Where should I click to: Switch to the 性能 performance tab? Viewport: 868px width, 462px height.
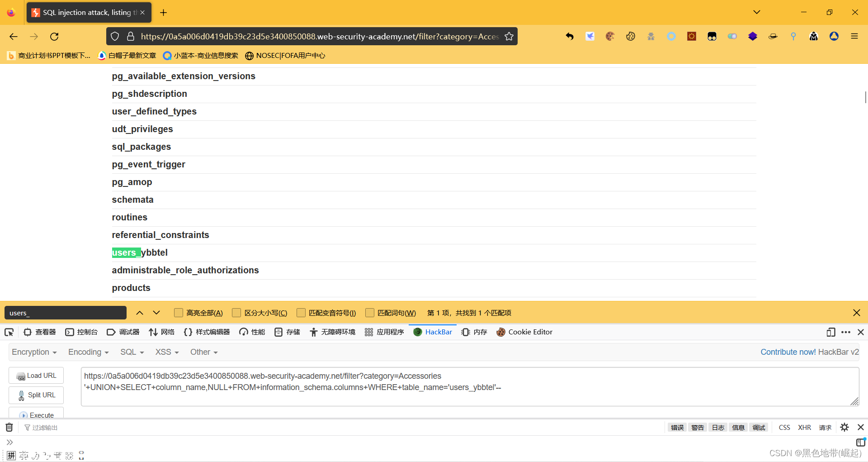tap(252, 332)
